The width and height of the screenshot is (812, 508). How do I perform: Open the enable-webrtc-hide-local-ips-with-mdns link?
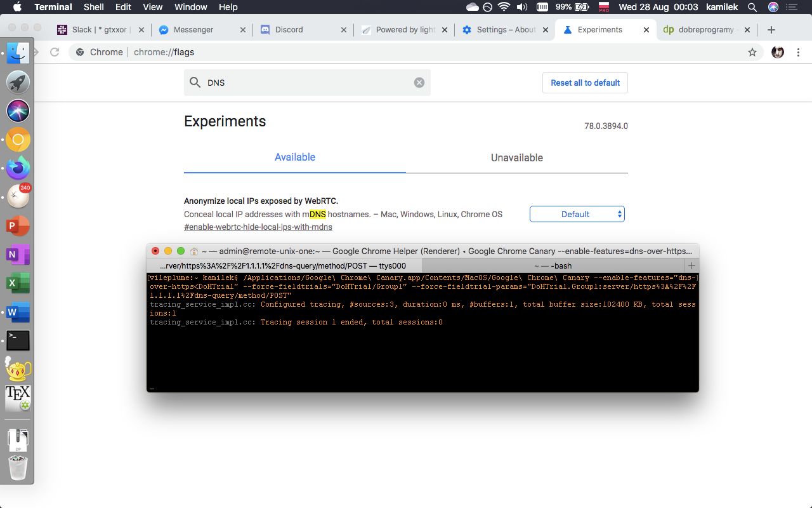point(258,227)
